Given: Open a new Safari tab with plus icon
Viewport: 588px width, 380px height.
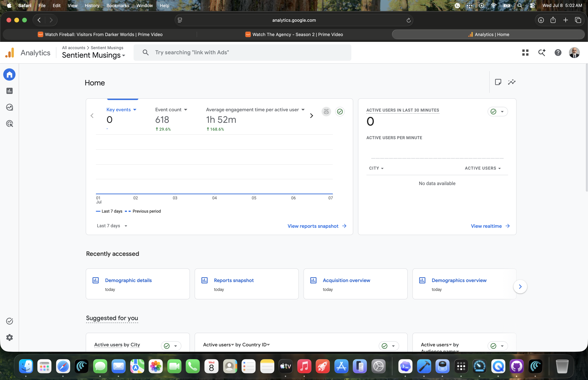Looking at the screenshot, I should 566,20.
